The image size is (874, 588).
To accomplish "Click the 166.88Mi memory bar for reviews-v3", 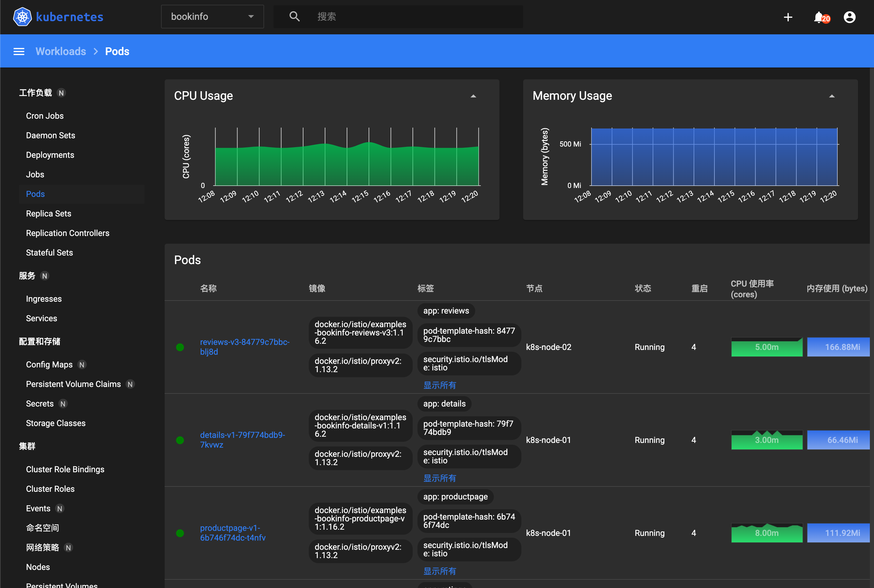I will pos(838,347).
